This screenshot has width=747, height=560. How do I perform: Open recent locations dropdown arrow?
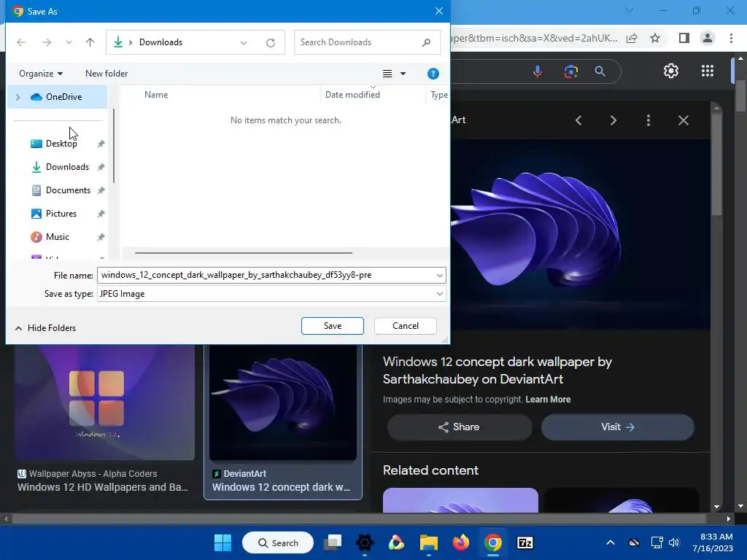pyautogui.click(x=69, y=42)
